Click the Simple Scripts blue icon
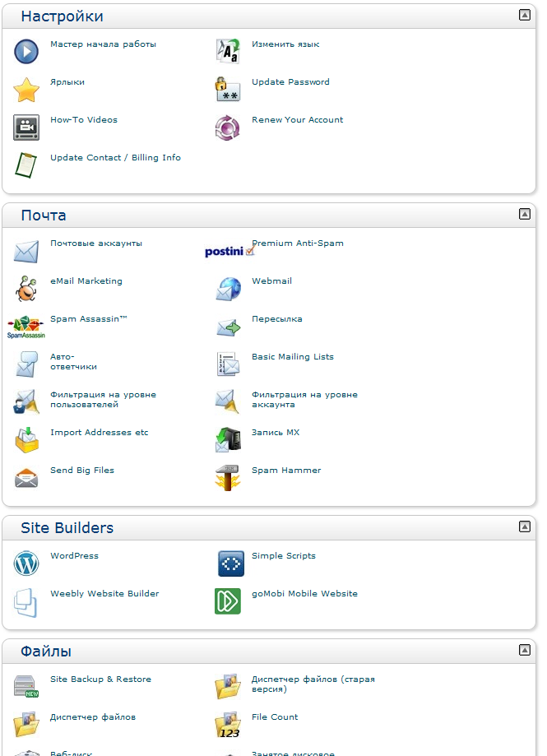Viewport: 547px width, 756px height. [x=231, y=564]
